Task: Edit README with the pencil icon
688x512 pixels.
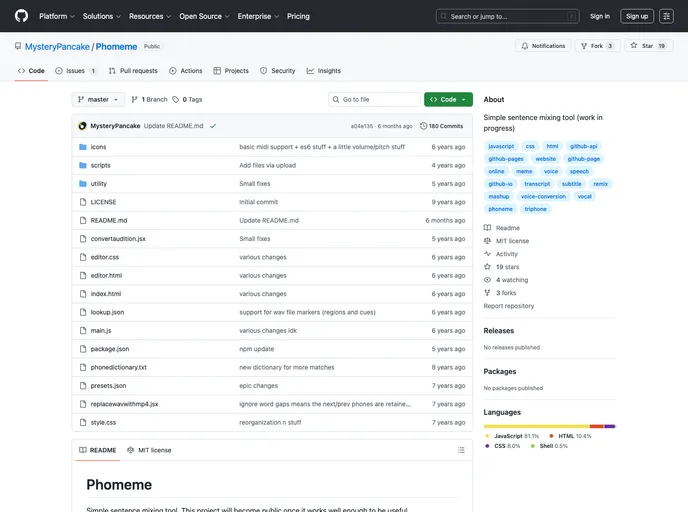Action: pos(439,450)
